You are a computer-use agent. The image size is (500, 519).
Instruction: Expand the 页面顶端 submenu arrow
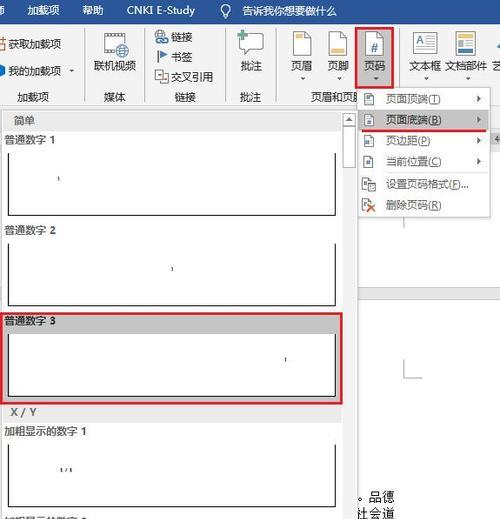pyautogui.click(x=479, y=99)
